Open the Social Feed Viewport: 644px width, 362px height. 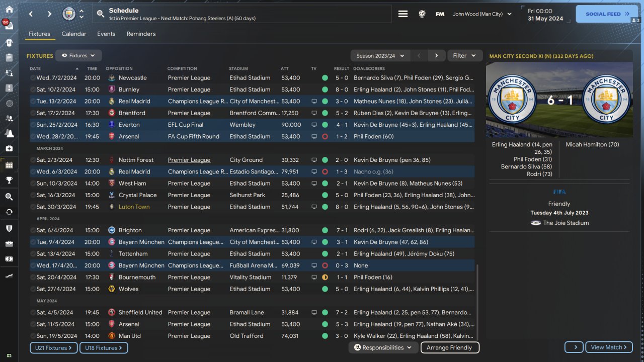[x=607, y=14]
